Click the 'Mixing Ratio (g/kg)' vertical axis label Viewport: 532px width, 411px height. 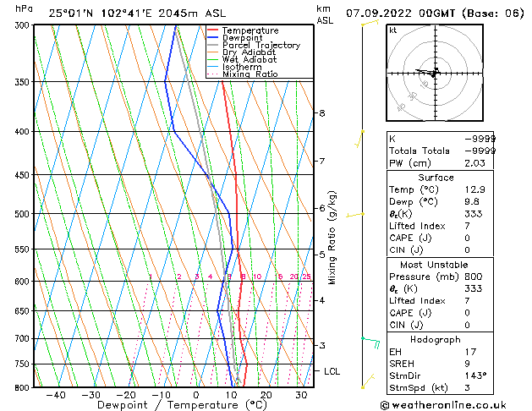coord(332,238)
